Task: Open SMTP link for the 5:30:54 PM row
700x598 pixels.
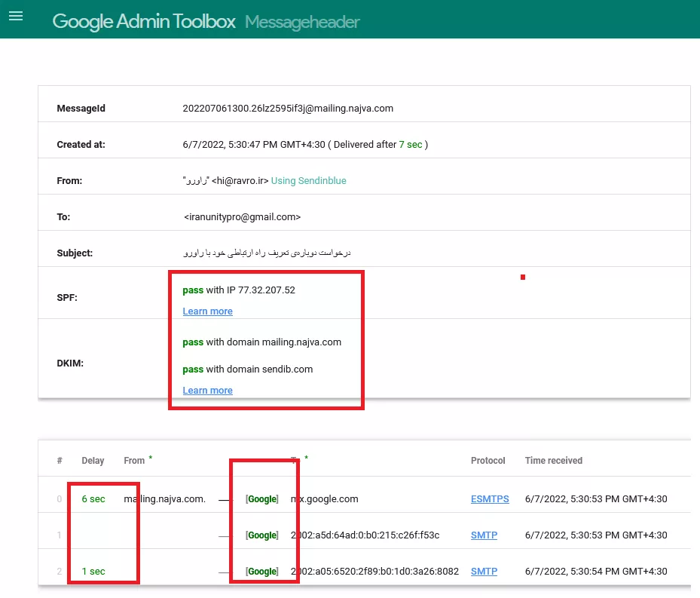Action: pyautogui.click(x=484, y=571)
